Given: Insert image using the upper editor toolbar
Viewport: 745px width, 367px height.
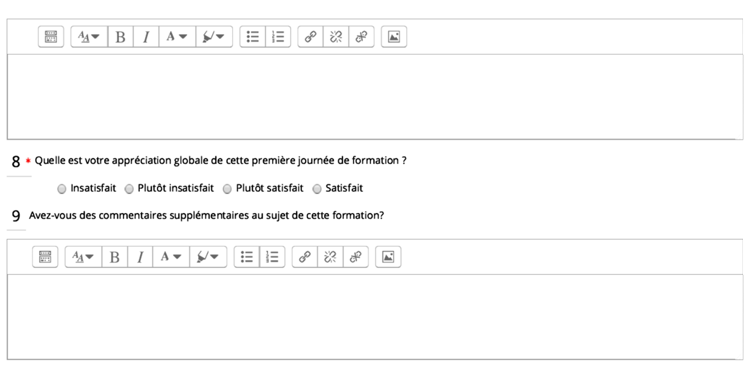Looking at the screenshot, I should coord(394,37).
